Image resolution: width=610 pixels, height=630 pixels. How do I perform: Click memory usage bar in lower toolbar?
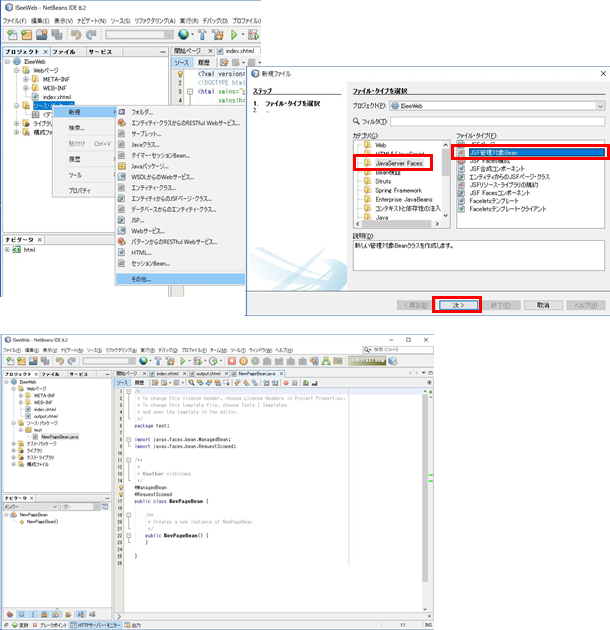367,361
